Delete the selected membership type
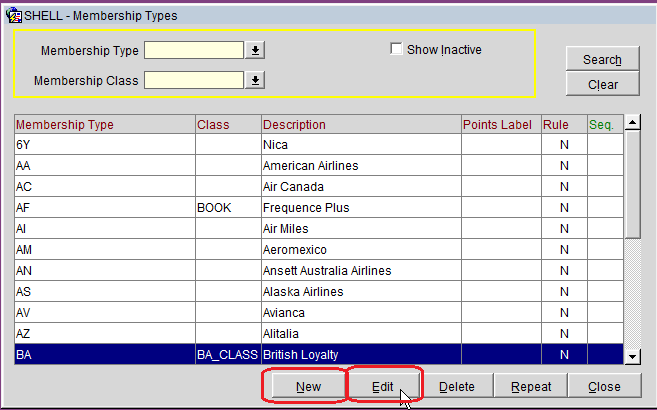This screenshot has width=657, height=410. (457, 386)
